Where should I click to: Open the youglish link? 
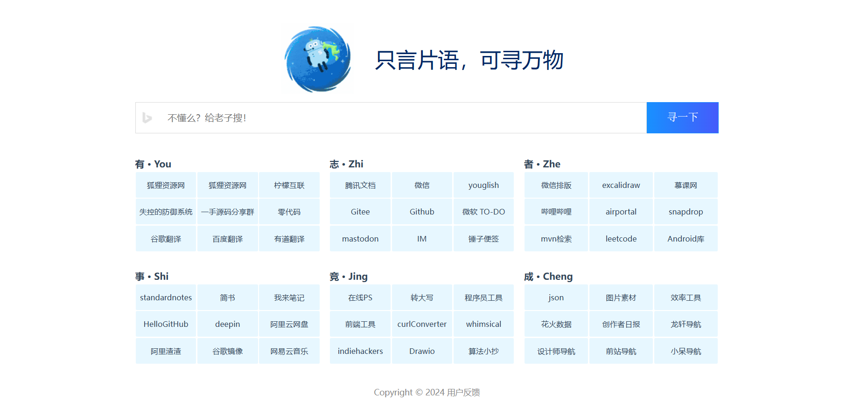tap(483, 185)
